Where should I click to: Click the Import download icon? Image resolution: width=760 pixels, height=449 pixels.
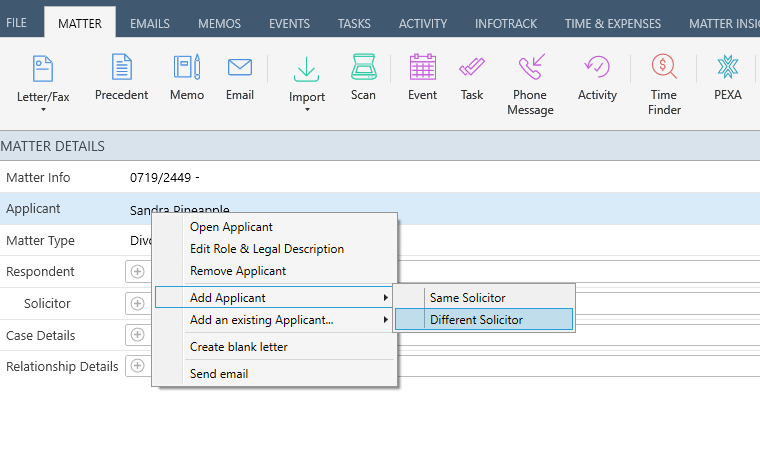306,69
